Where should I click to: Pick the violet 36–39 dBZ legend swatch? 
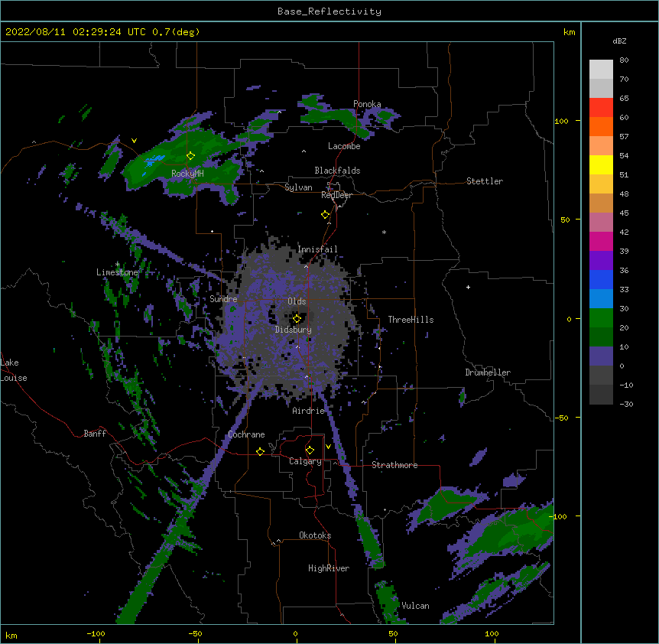tap(601, 261)
